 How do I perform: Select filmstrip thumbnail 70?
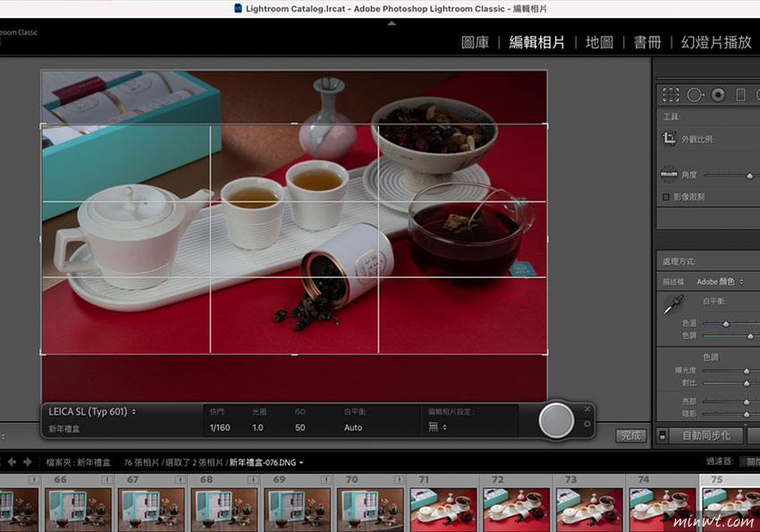click(371, 510)
